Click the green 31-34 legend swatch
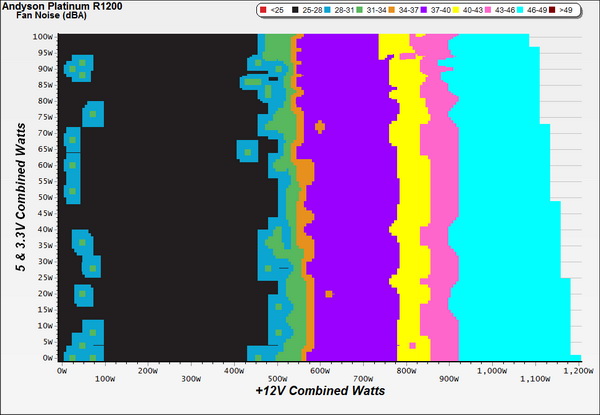Viewport: 600px width, 415px height. pos(359,10)
